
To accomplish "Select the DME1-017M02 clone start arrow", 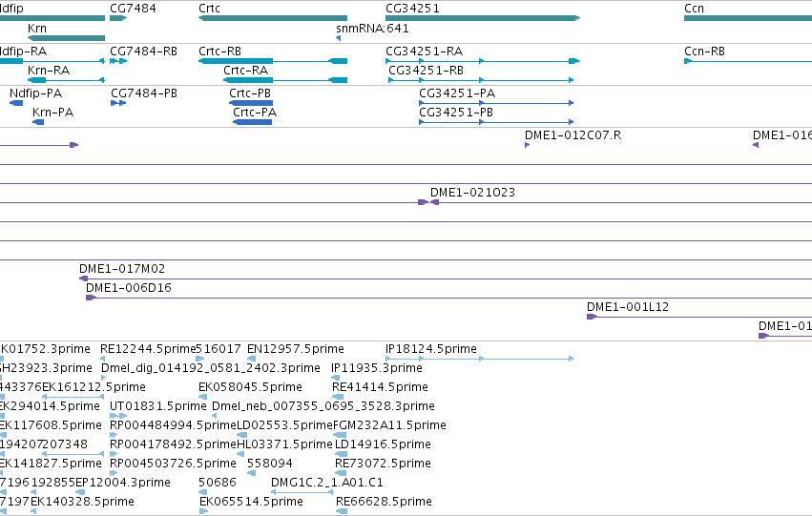I will [x=83, y=279].
